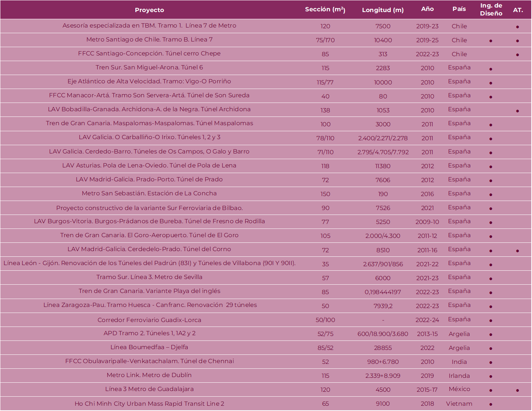Click year value '2009-10'
Screen dimensions: 532x411
(427, 222)
